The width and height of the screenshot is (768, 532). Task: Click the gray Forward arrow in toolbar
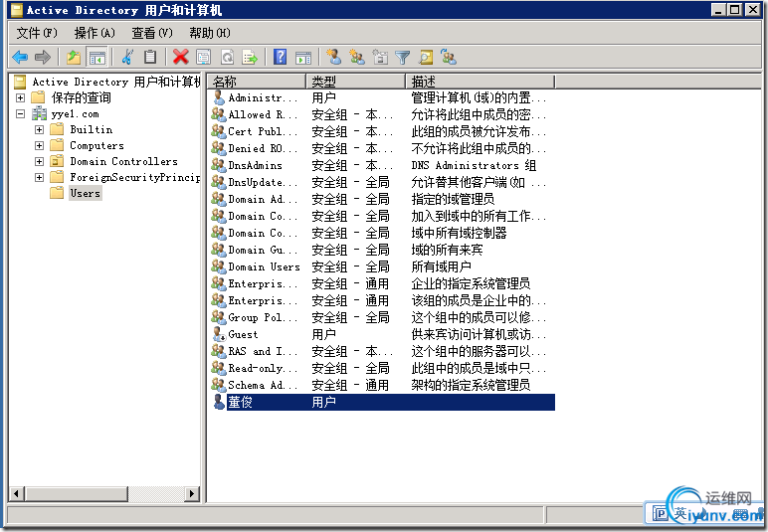43,58
